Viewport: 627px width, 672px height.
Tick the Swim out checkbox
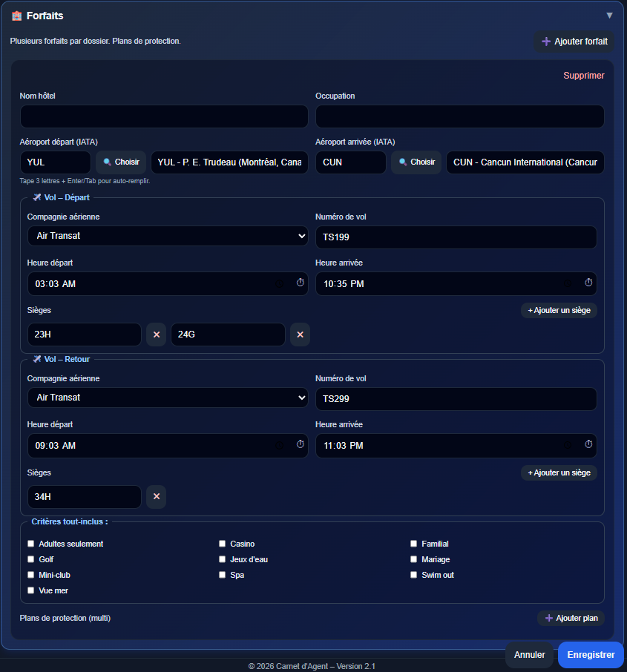pos(414,575)
